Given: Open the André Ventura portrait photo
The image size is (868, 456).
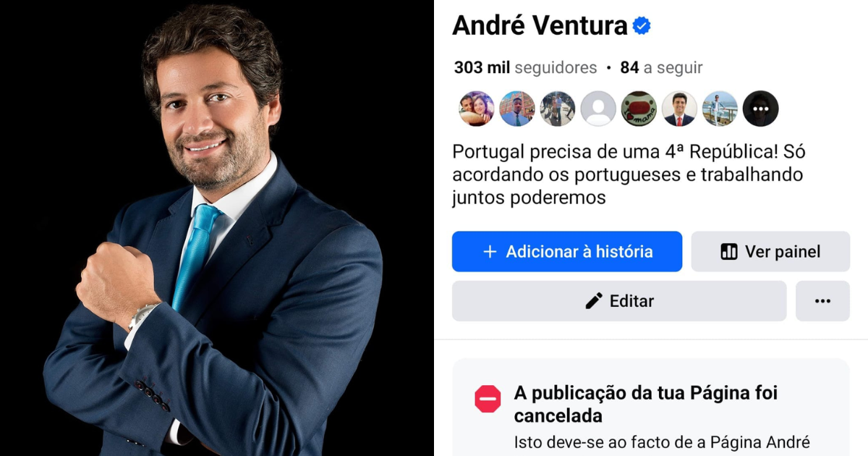Looking at the screenshot, I should [x=217, y=228].
